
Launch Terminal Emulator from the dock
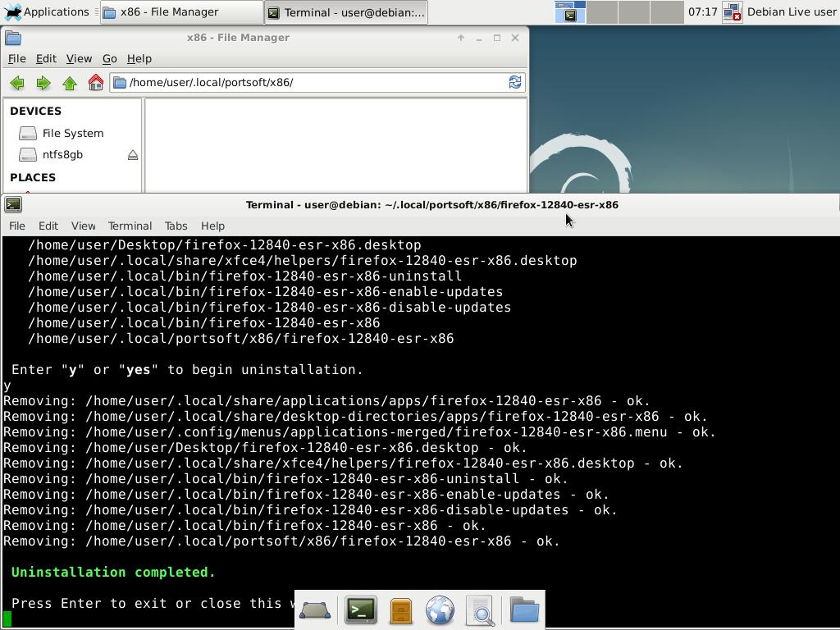tap(361, 610)
